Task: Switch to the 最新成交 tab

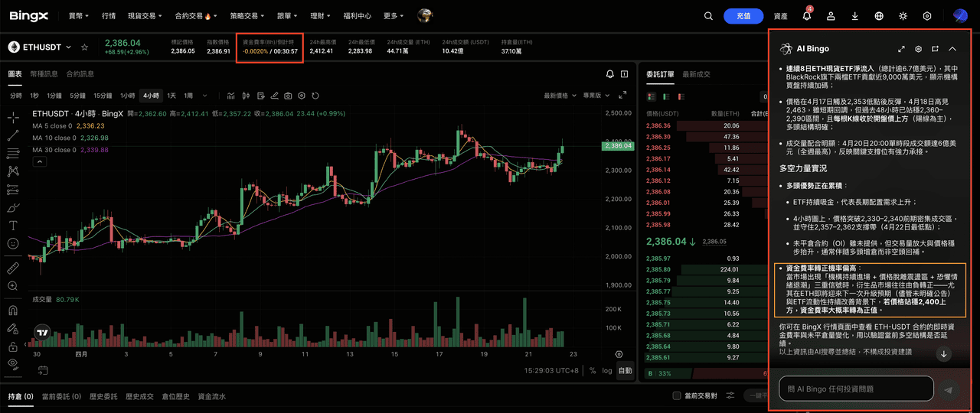Action: click(696, 74)
